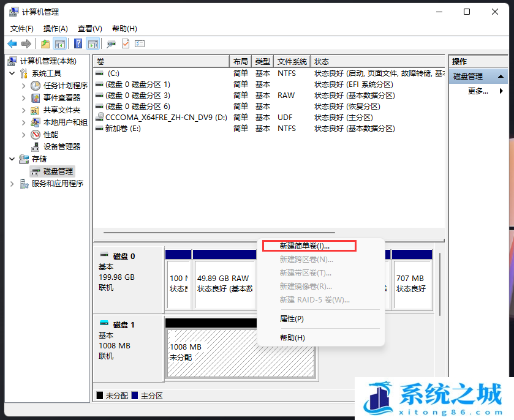Collapse the 磁盘管理 actions section arrow
This screenshot has height=420, width=514.
501,77
